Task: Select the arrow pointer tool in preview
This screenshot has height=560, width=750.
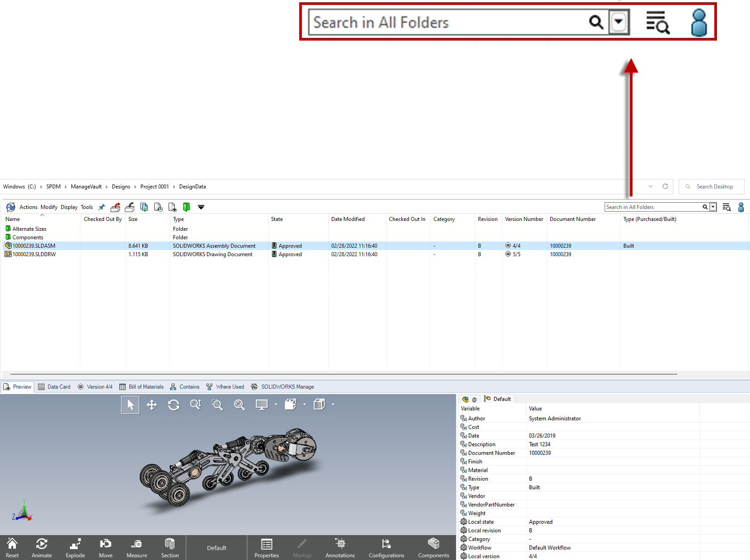Action: [x=130, y=405]
